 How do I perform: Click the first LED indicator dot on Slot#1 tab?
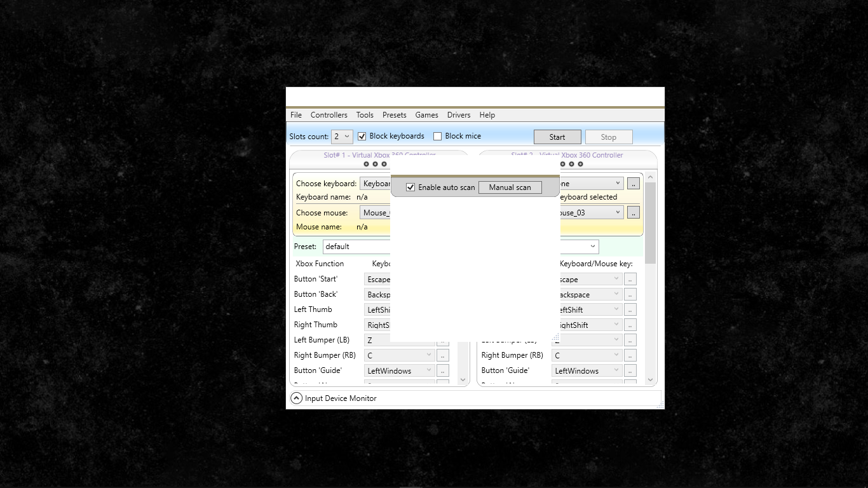point(366,164)
